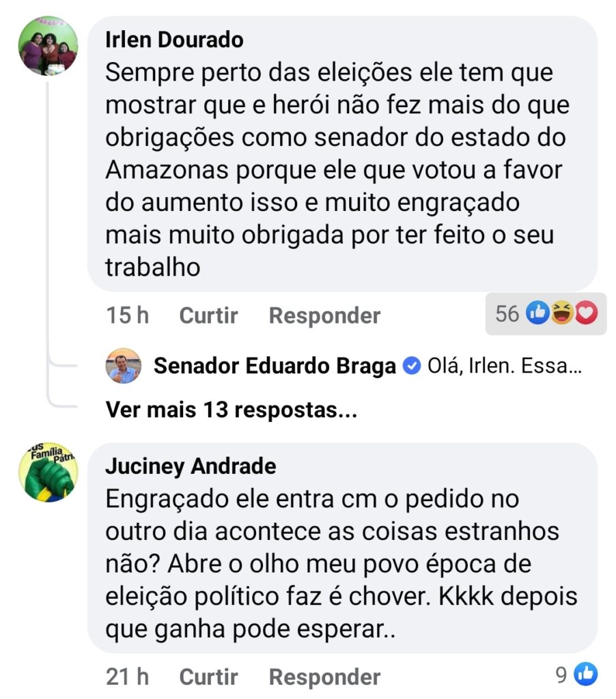The height and width of the screenshot is (699, 616).
Task: Click the like thumb icon beside count 9
Action: [585, 675]
